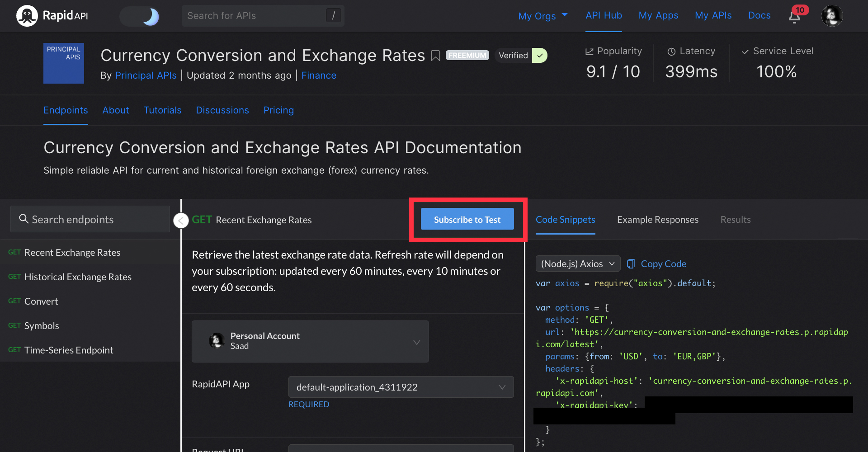This screenshot has height=452, width=868.
Task: Open the user profile avatar menu
Action: (832, 16)
